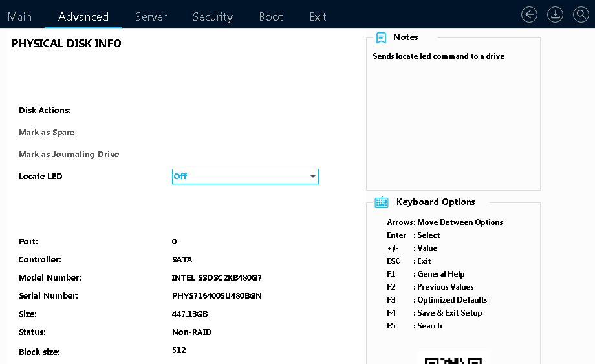The image size is (595, 364).
Task: Click the F5 Search help entry
Action: pos(415,326)
